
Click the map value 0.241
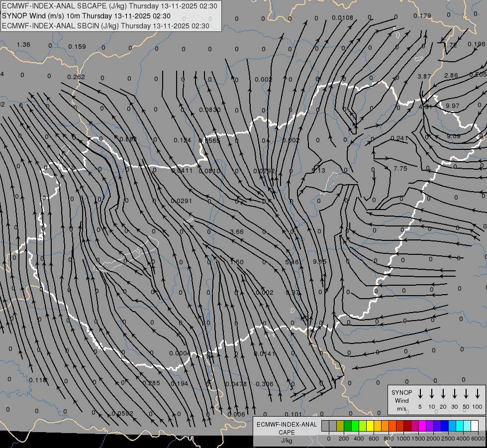click(399, 138)
